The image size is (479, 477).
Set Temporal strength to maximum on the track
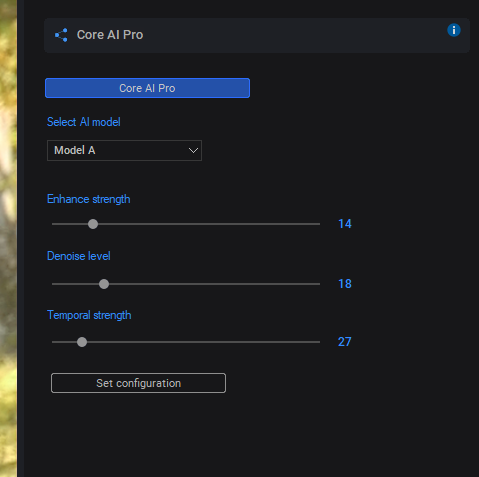[x=319, y=342]
